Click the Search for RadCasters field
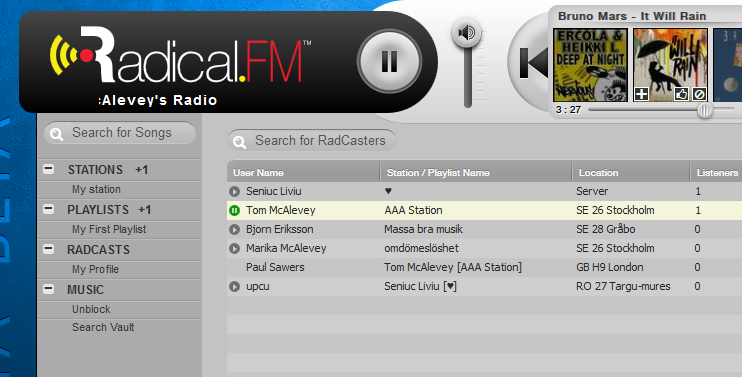 coord(312,140)
